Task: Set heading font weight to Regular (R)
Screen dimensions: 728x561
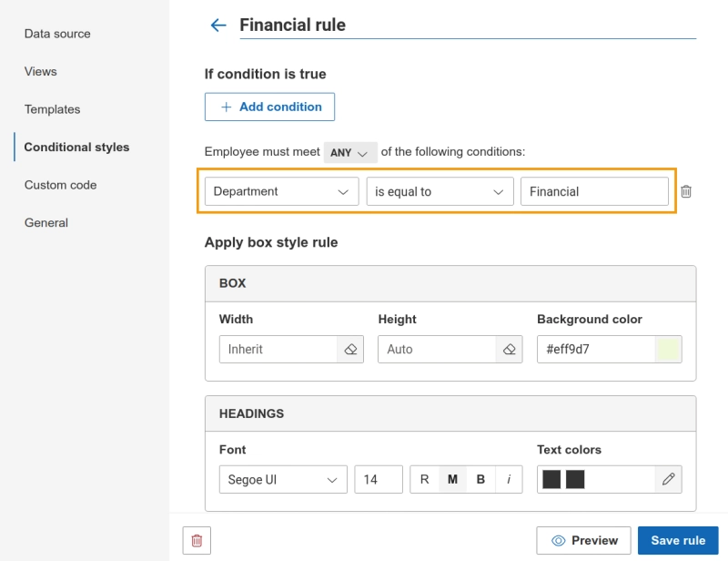Action: [424, 479]
